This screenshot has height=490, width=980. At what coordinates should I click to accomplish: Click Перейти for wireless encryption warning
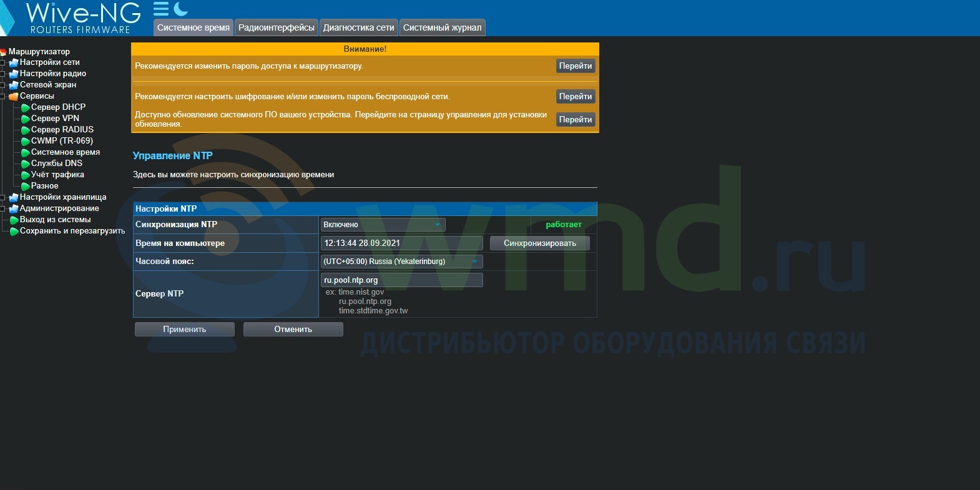(576, 97)
